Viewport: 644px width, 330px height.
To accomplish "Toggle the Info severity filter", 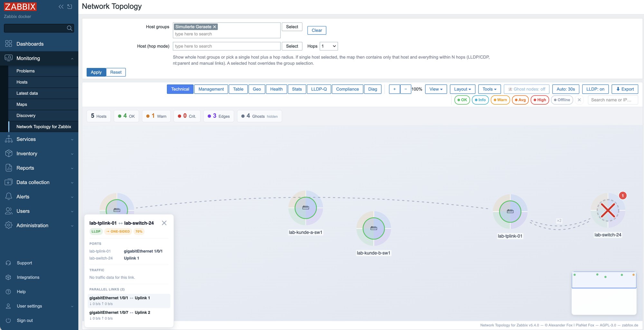I will (x=480, y=100).
